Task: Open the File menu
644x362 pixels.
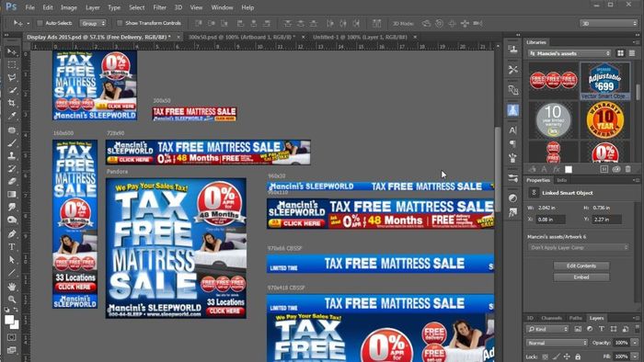Action: [30, 7]
